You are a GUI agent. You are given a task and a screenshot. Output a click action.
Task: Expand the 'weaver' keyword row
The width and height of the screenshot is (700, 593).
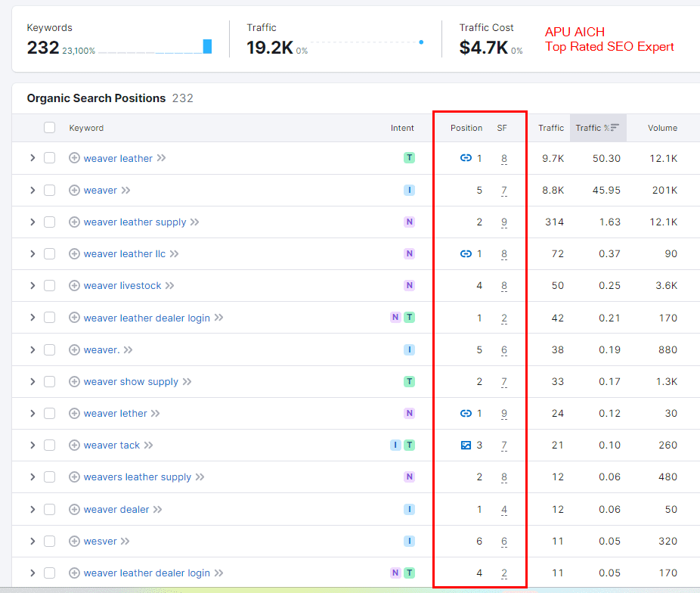[x=33, y=191]
